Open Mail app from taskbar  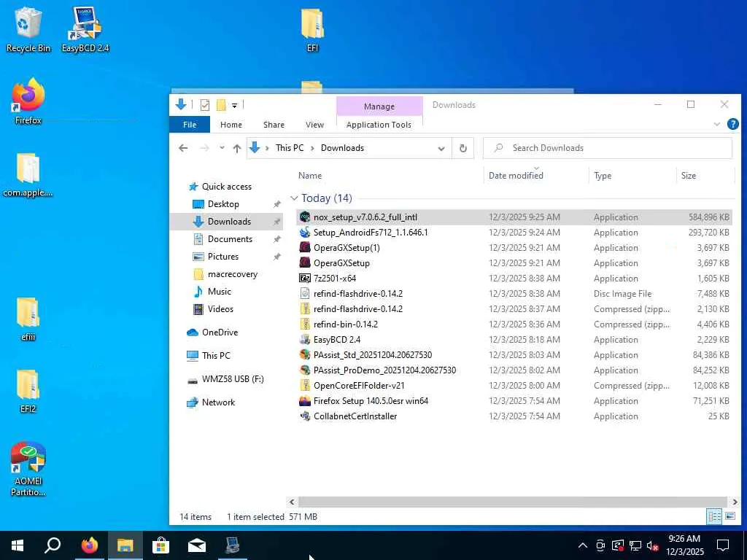[x=197, y=545]
